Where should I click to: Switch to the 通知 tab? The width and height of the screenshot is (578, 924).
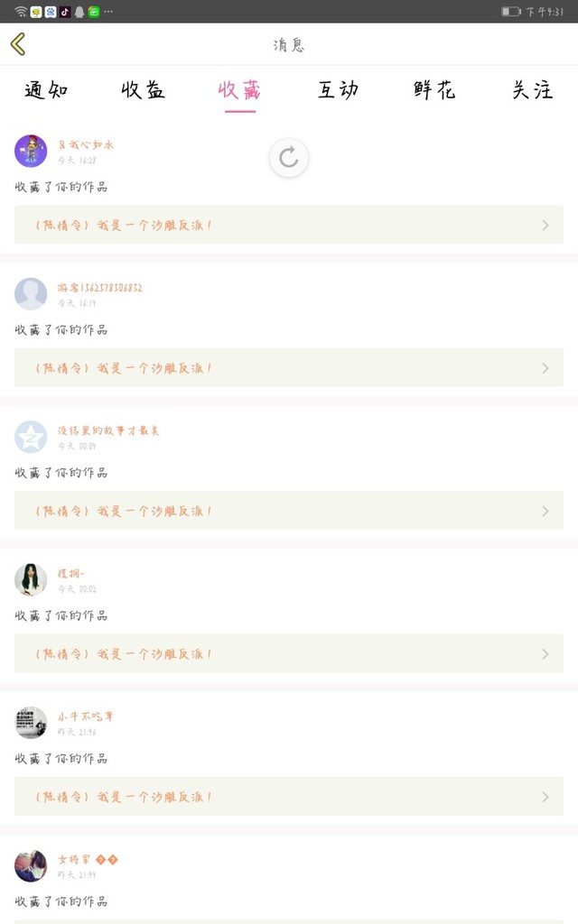pyautogui.click(x=46, y=90)
